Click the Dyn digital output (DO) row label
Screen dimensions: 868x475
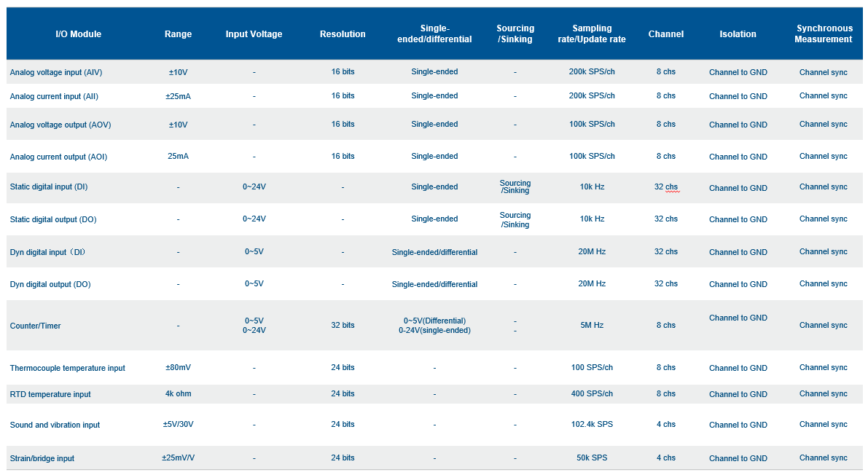pyautogui.click(x=50, y=285)
